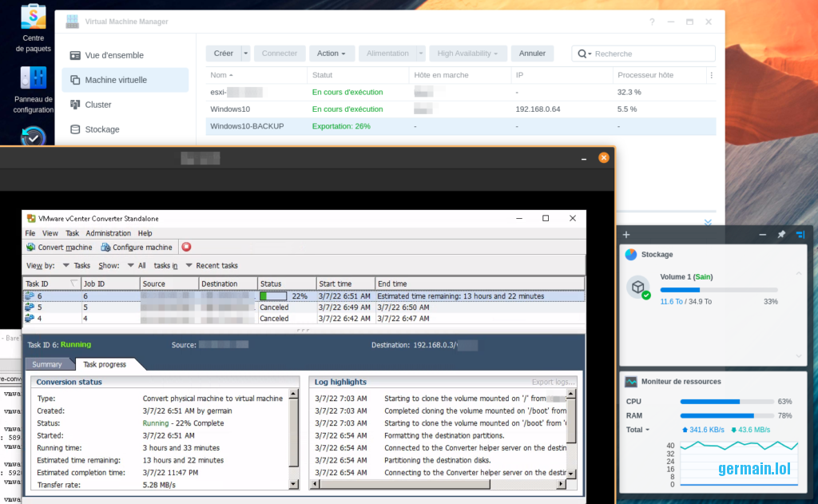Click the pin icon in widget panel
This screenshot has width=818, height=504.
coord(781,235)
